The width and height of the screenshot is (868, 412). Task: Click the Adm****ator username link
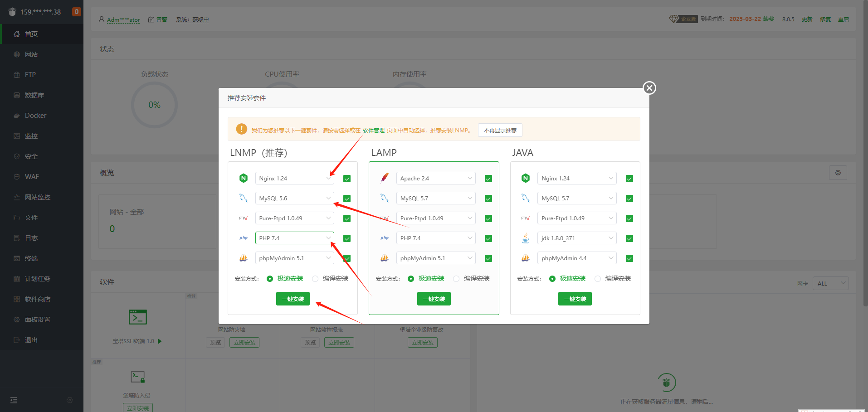(123, 19)
